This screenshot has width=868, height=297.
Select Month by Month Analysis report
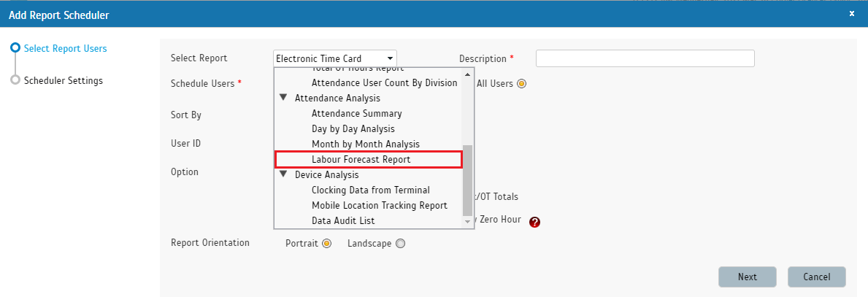click(x=365, y=144)
